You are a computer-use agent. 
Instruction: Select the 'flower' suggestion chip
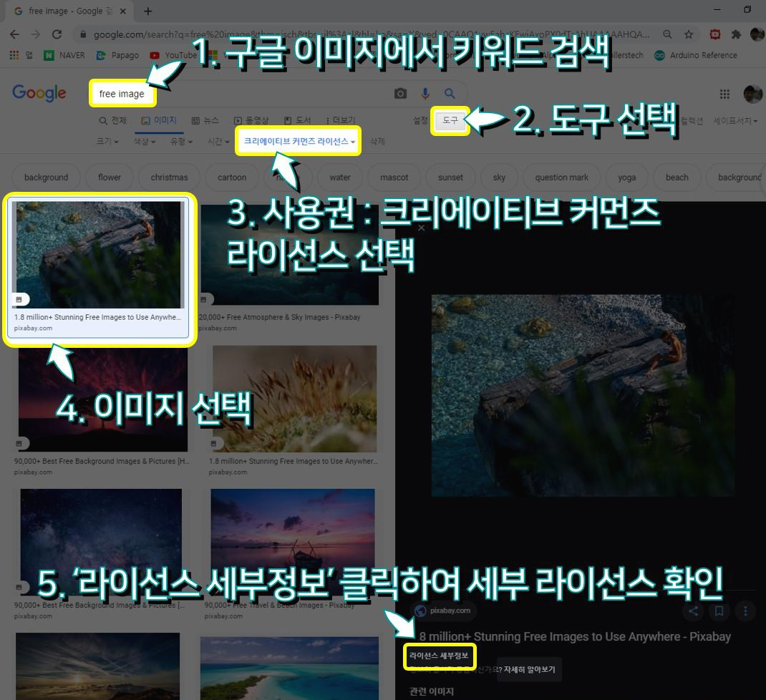110,178
